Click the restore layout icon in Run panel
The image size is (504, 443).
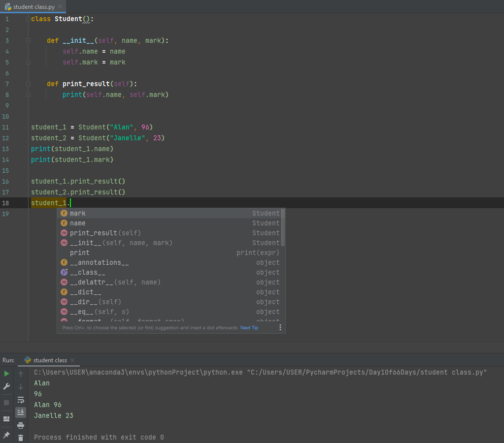tap(6, 418)
